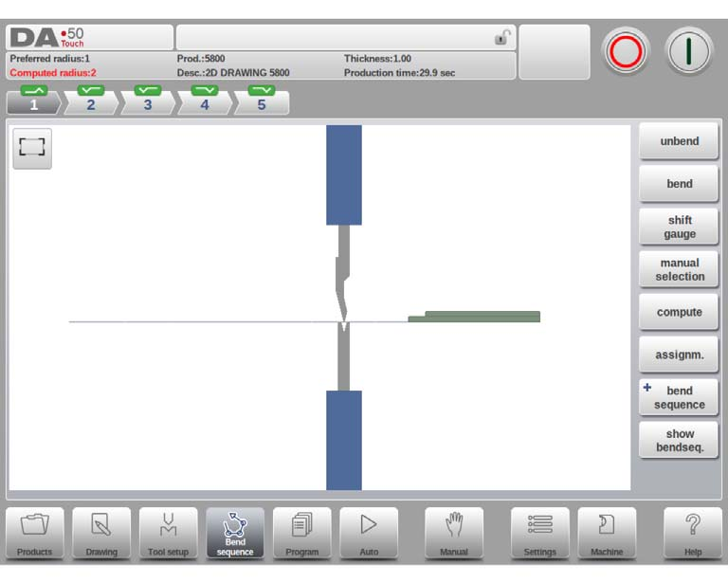Click the fit-to-screen frame icon

(32, 148)
